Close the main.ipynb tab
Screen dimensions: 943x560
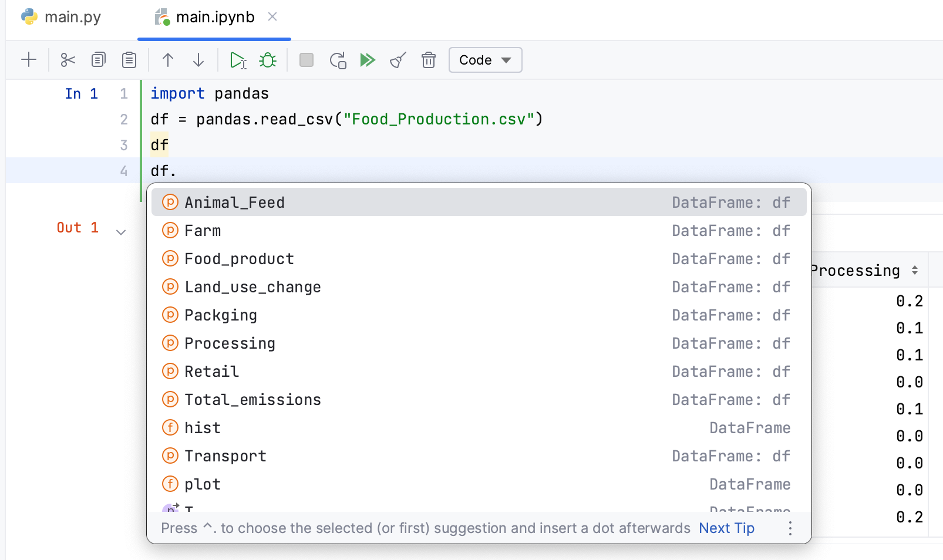coord(272,17)
